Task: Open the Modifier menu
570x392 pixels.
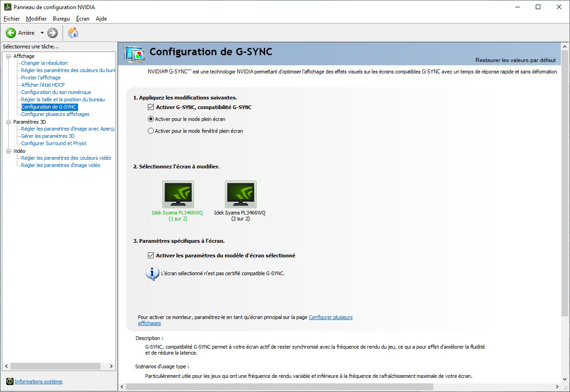Action: 37,19
